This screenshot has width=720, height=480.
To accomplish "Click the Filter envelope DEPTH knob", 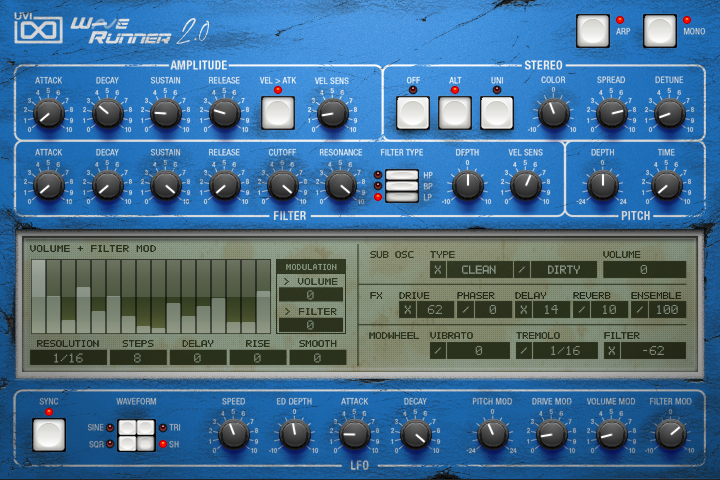I will [x=467, y=186].
